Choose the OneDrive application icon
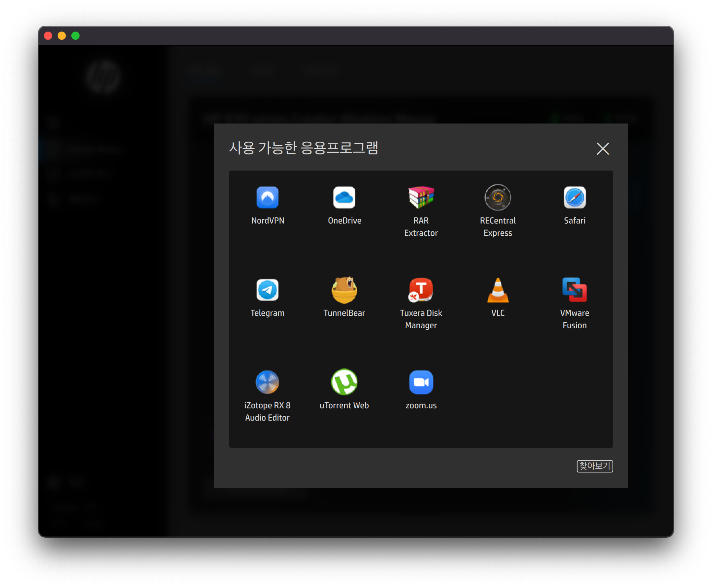712x588 pixels. pos(344,198)
